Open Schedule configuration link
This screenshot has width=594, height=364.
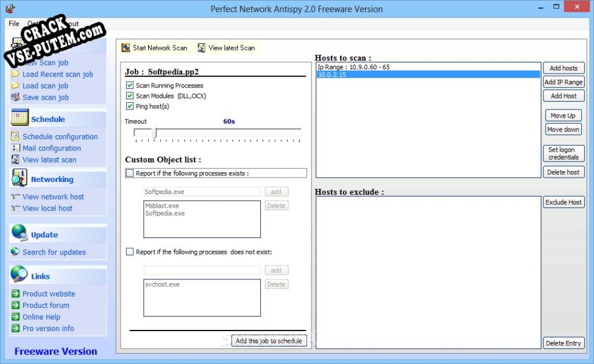[x=60, y=136]
